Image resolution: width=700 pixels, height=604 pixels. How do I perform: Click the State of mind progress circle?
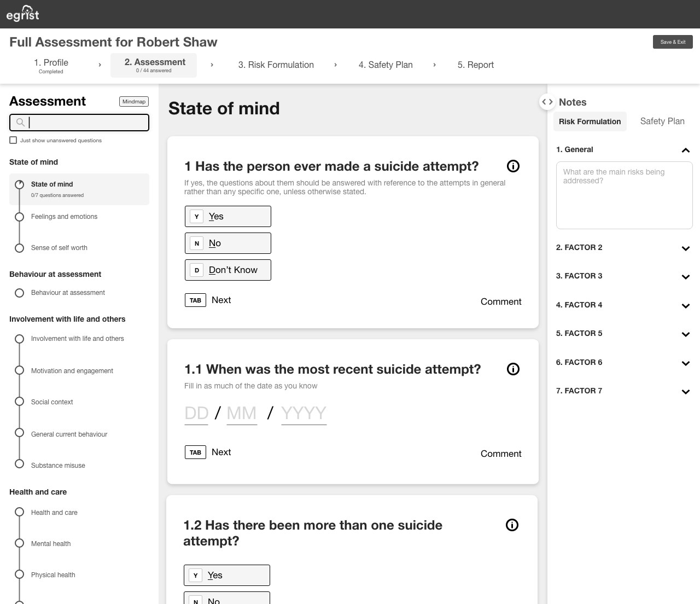tap(19, 184)
